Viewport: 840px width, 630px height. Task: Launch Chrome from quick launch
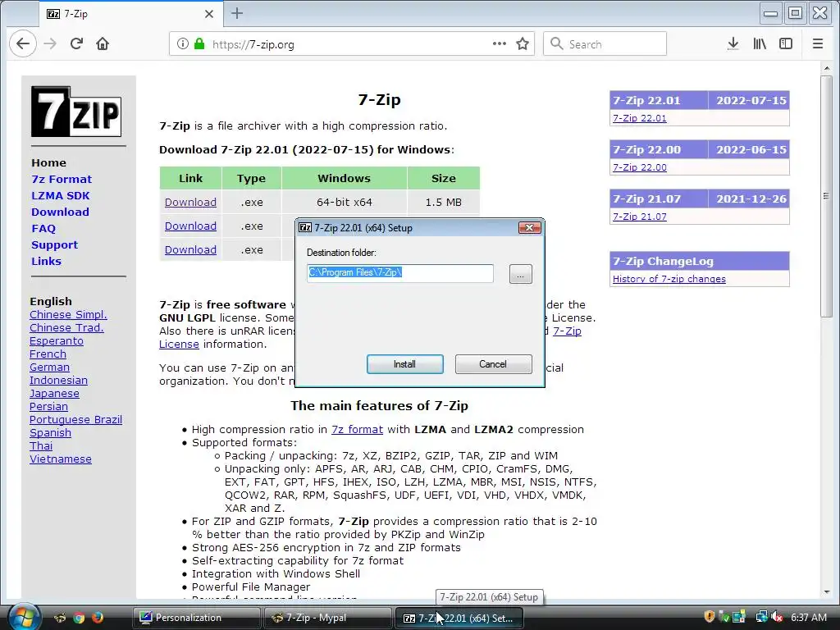(79, 618)
